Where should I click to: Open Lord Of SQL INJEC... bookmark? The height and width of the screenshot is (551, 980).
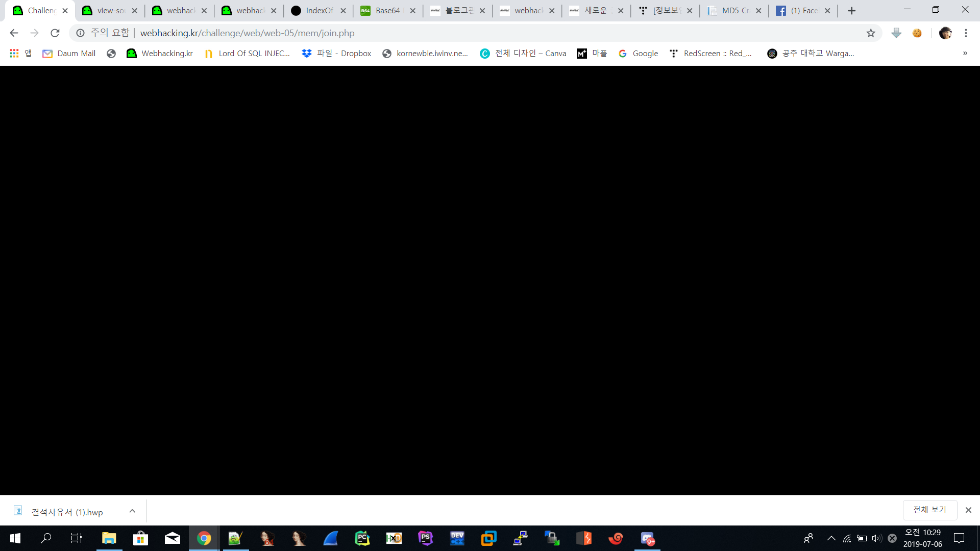point(248,53)
